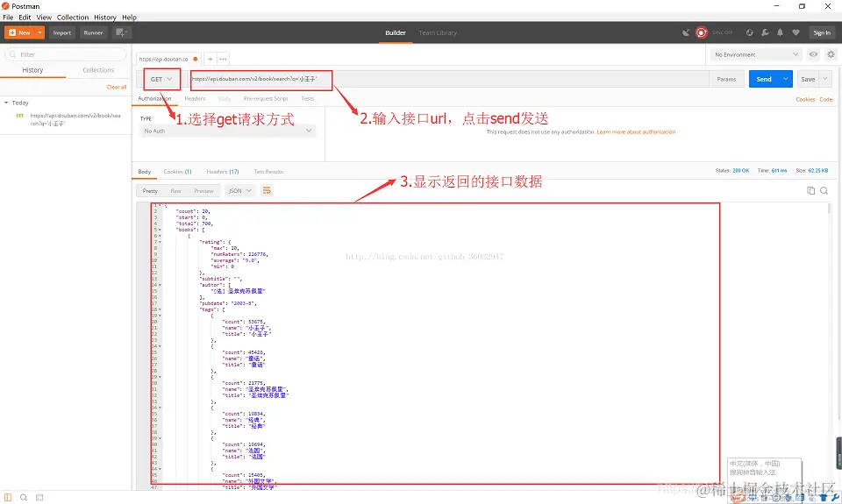This screenshot has width=842, height=504.
Task: Open environment quick look eye icon
Action: [814, 54]
